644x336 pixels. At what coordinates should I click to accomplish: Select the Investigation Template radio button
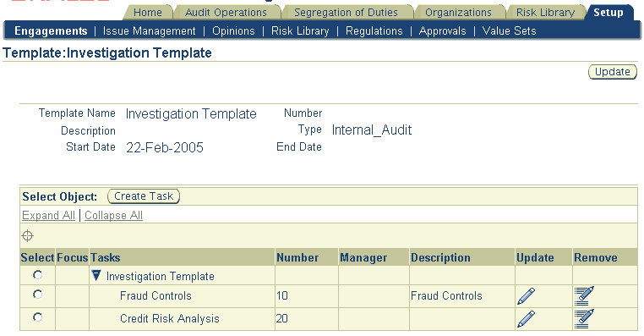(x=37, y=275)
